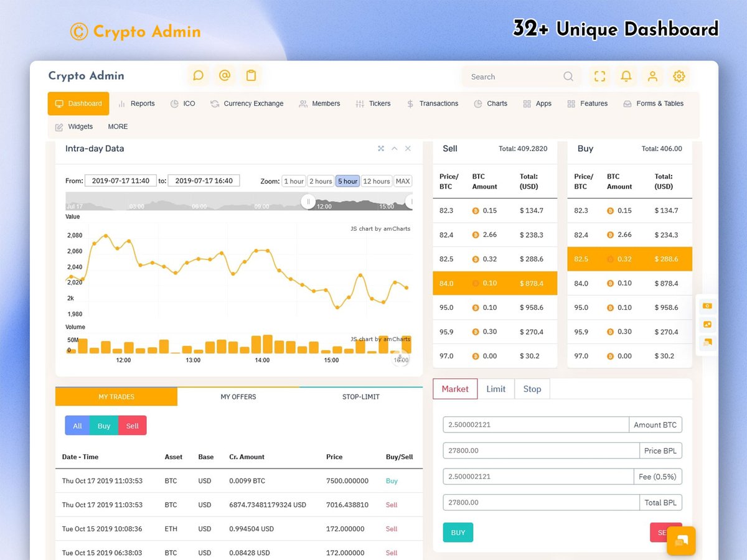Filter trades with the Sell toggle
The image size is (747, 560).
(x=132, y=426)
